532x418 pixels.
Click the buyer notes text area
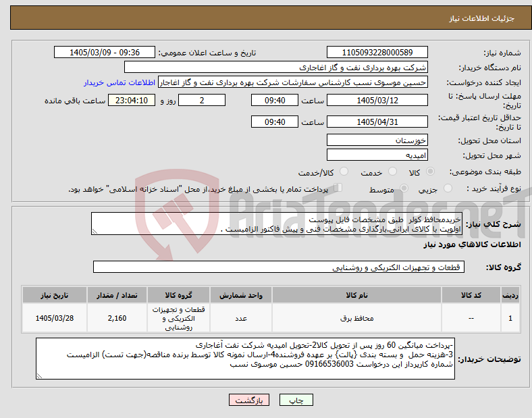(245, 359)
